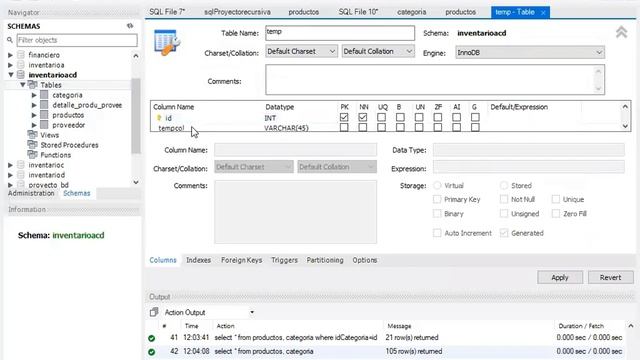Image resolution: width=640 pixels, height=360 pixels.
Task: Check the Auto Increment storage option
Action: click(437, 233)
